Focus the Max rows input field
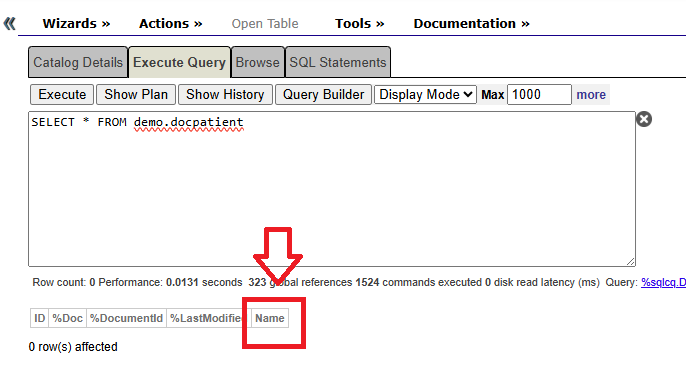 click(x=539, y=94)
